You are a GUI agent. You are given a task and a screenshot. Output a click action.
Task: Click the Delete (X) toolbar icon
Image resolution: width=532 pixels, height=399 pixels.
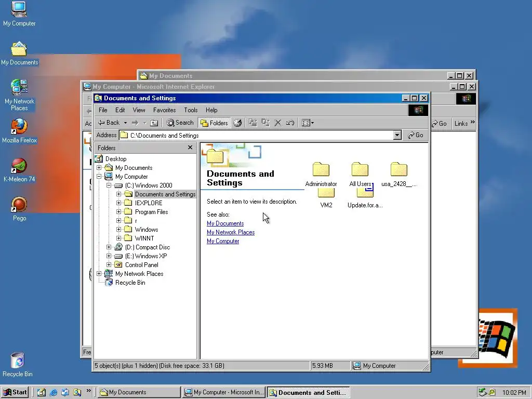click(277, 123)
